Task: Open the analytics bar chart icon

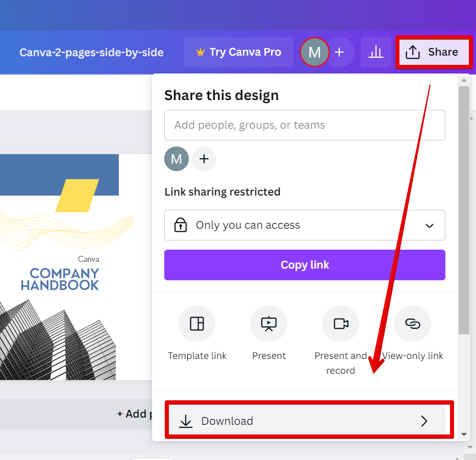Action: [375, 52]
